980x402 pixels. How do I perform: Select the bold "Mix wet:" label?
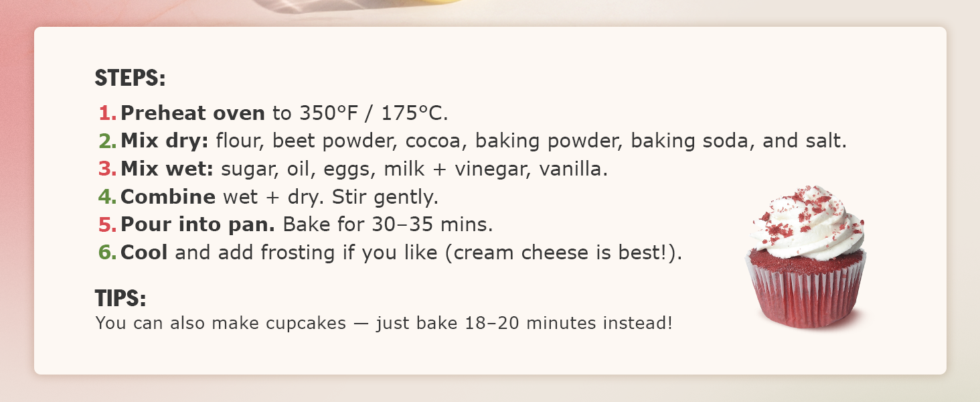(167, 170)
